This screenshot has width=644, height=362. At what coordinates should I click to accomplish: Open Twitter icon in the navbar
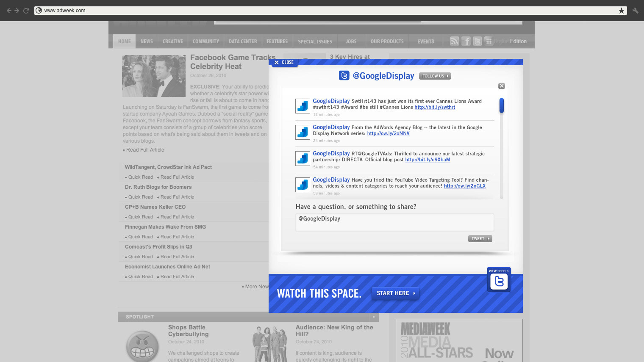[477, 41]
